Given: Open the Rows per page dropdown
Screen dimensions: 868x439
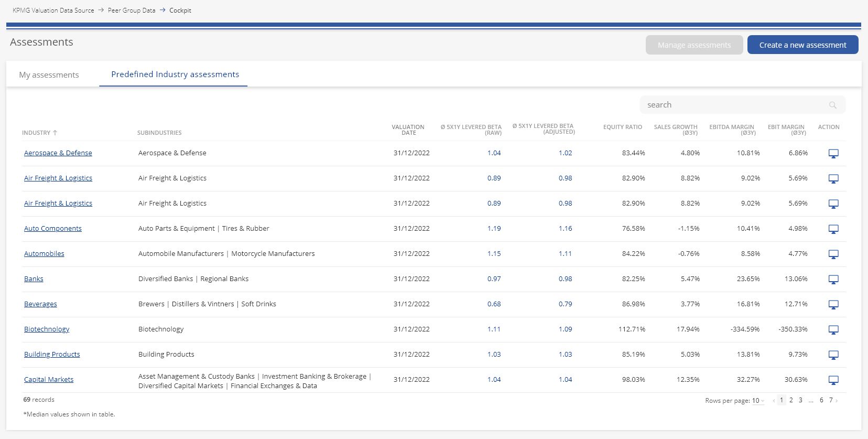Looking at the screenshot, I should [x=758, y=401].
